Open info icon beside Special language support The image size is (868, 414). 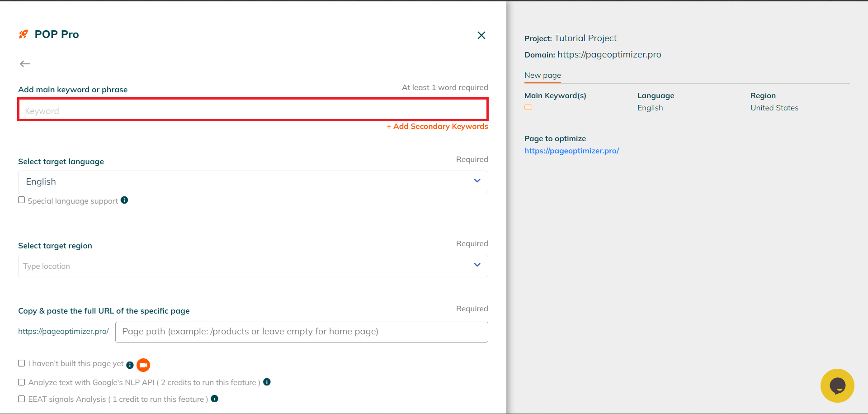(124, 200)
